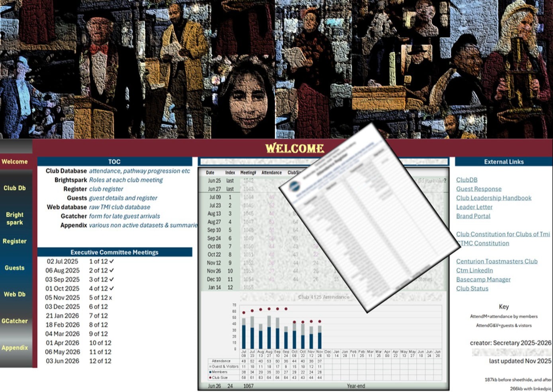Open the ClubDB external link
This screenshot has height=392, width=553.
[x=467, y=180]
